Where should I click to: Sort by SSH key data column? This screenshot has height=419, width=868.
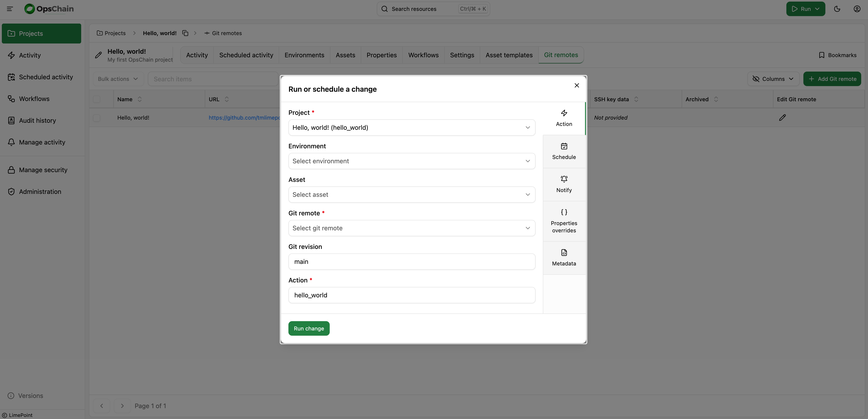636,99
